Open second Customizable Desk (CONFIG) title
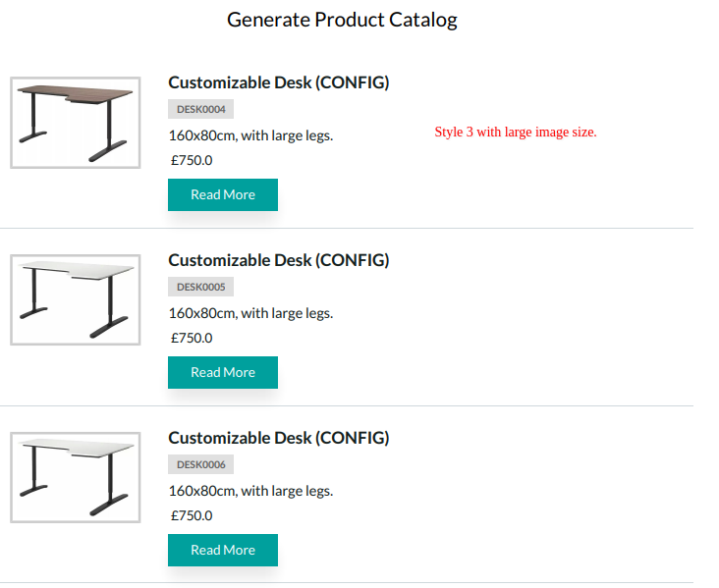This screenshot has width=719, height=588. point(279,260)
